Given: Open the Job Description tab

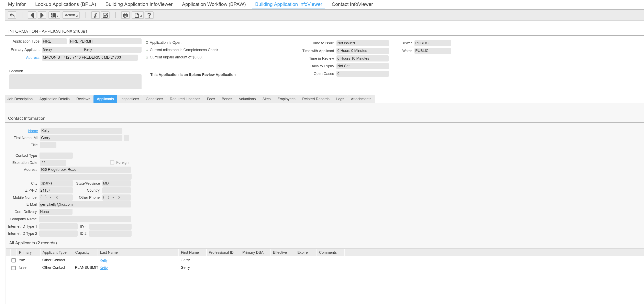Looking at the screenshot, I should click(x=20, y=99).
